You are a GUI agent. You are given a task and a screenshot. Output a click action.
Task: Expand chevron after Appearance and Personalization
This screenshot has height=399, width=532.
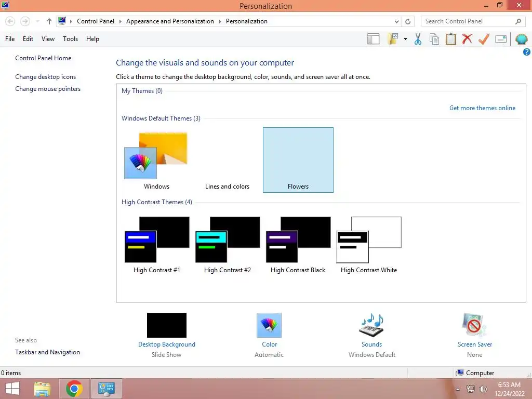(220, 21)
